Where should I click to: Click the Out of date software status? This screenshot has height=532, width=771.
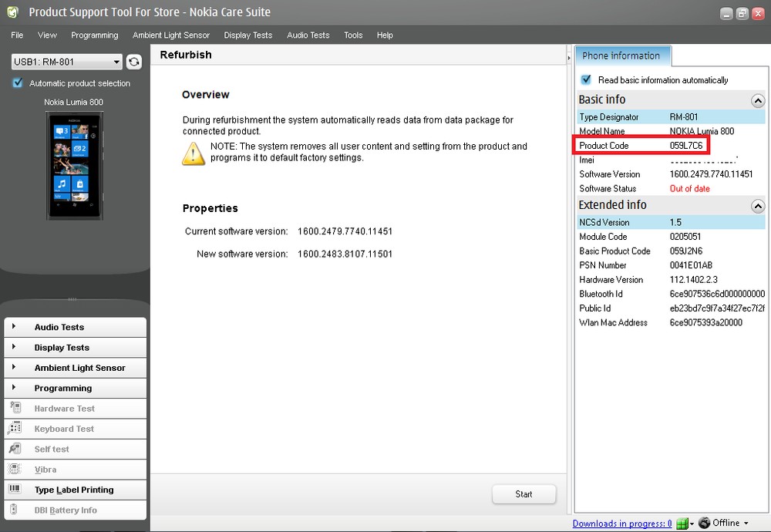[x=689, y=188]
